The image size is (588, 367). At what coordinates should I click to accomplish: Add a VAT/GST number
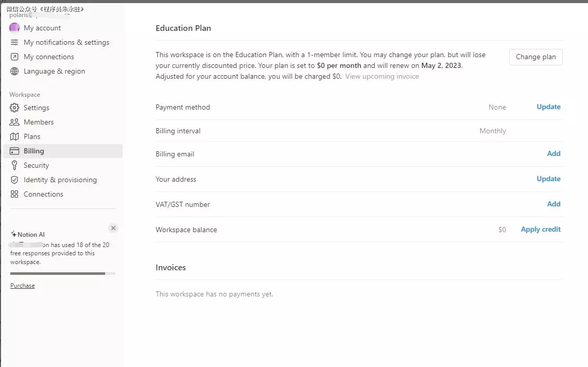(553, 204)
